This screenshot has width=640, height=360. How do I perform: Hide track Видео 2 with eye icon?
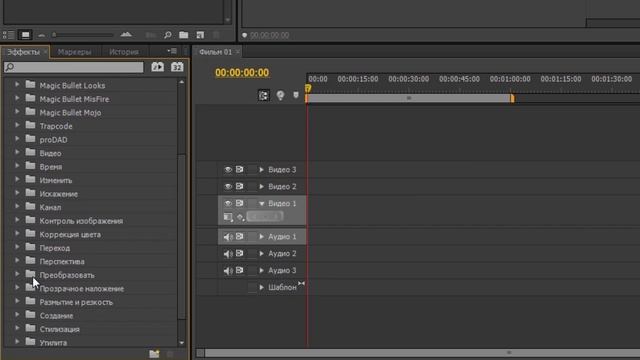pyautogui.click(x=228, y=187)
